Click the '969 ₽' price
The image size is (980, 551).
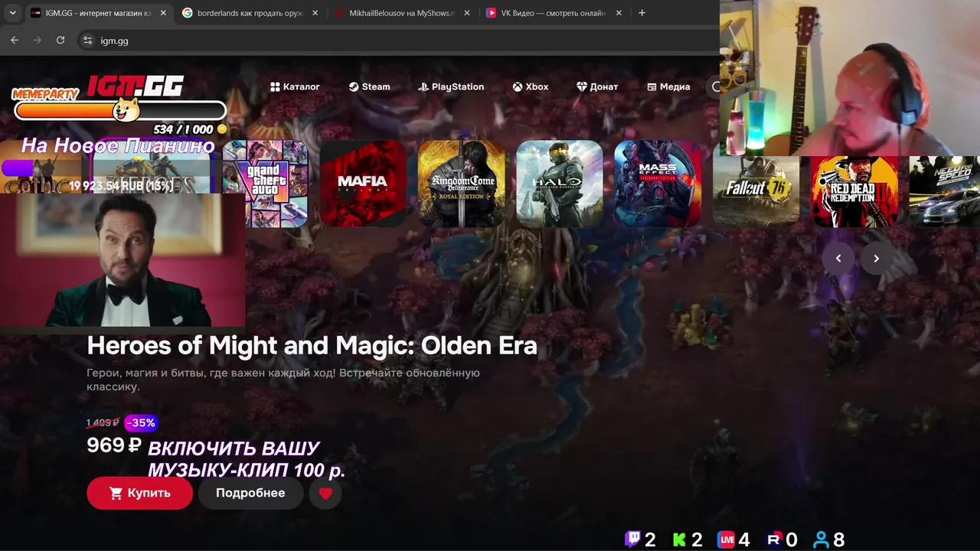coord(114,445)
